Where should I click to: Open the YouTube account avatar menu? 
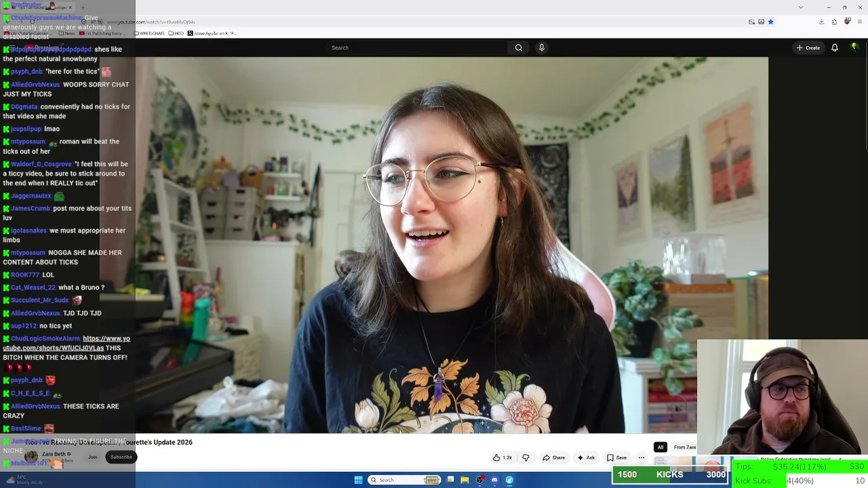[854, 47]
